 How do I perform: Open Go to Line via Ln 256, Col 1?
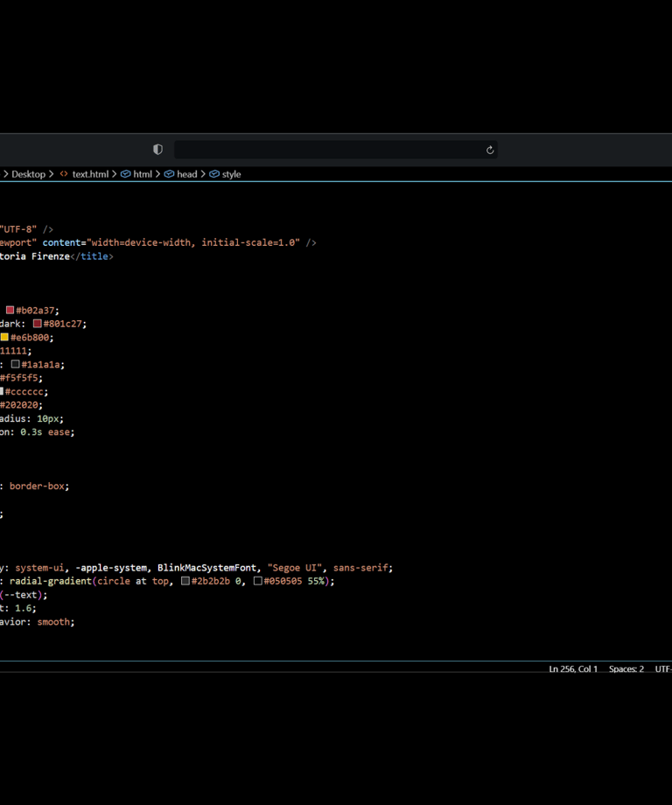[573, 669]
